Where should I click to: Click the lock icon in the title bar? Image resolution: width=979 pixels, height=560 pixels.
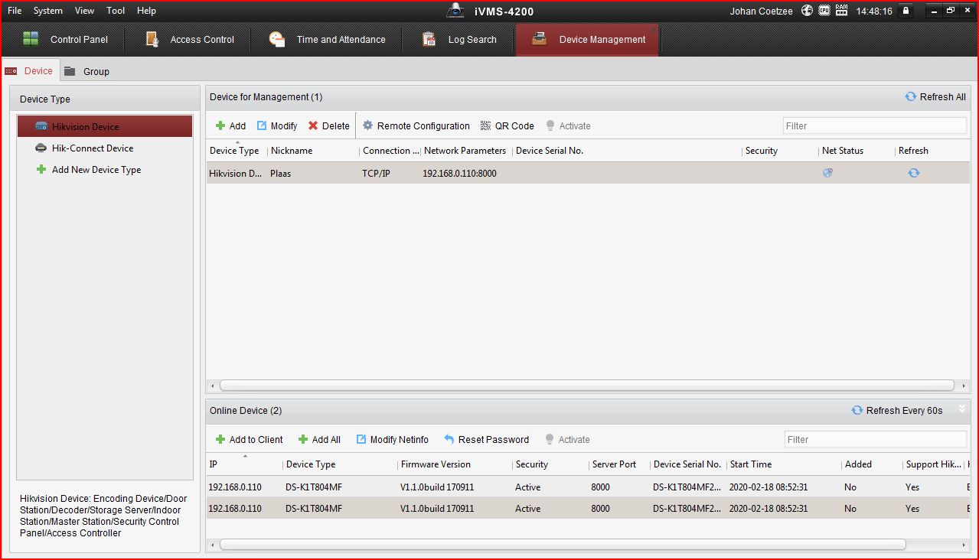(906, 11)
